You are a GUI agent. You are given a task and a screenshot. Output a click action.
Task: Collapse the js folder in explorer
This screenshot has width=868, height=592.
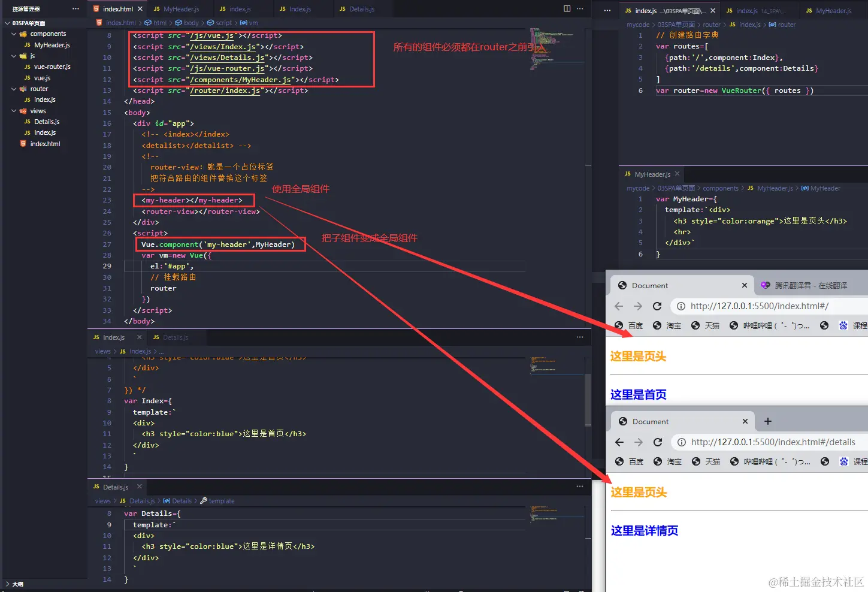pyautogui.click(x=14, y=56)
